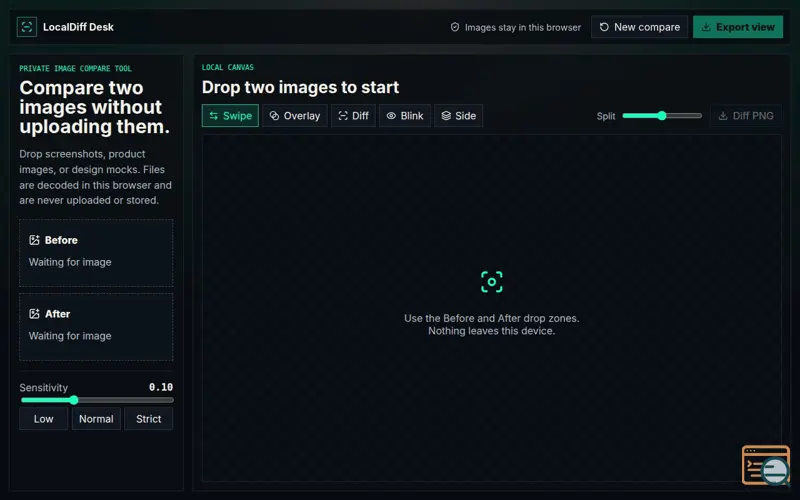Click 'Waiting for image' under After

coord(70,336)
